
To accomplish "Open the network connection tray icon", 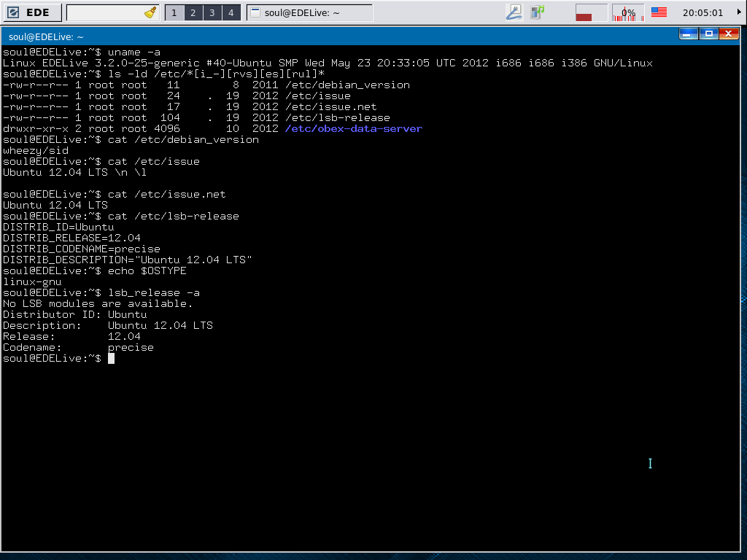I will pos(514,13).
